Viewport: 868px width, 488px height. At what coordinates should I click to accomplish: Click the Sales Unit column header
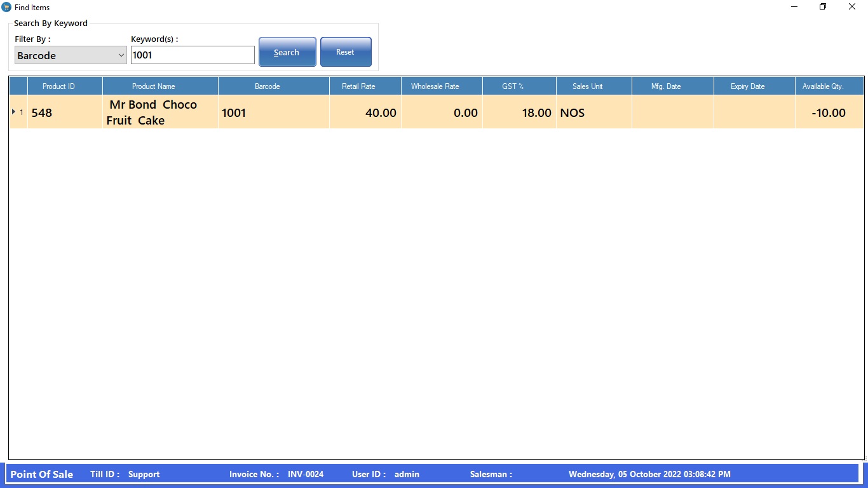pos(587,86)
